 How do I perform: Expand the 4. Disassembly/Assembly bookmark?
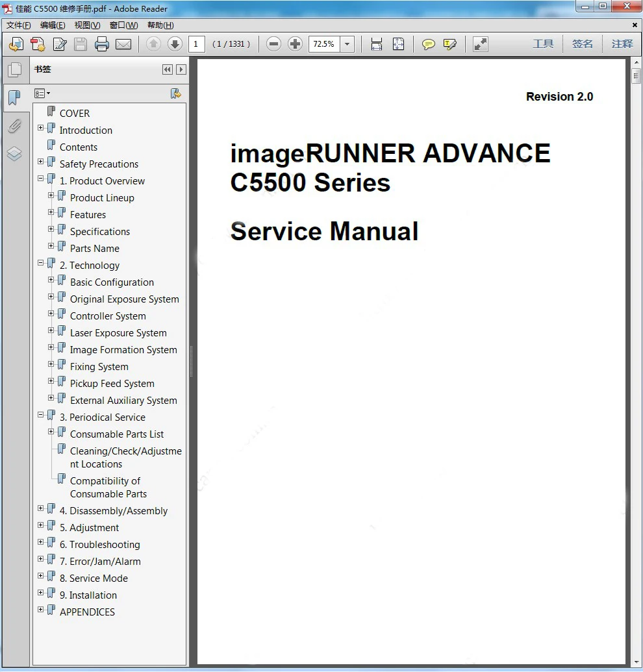[x=41, y=508]
